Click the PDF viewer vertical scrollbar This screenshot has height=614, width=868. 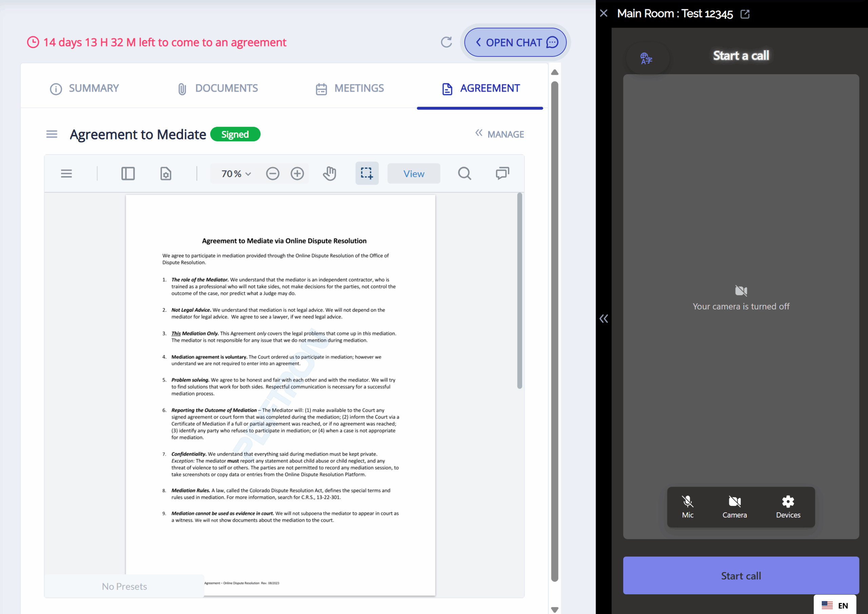point(519,290)
